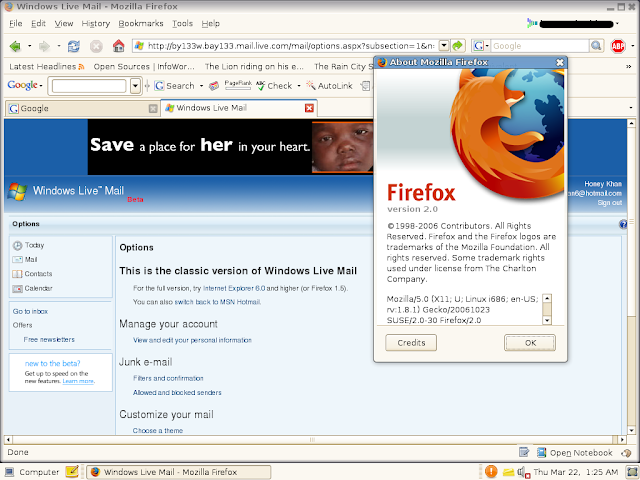
Task: Open Allowed and blocked senders link
Action: click(177, 393)
